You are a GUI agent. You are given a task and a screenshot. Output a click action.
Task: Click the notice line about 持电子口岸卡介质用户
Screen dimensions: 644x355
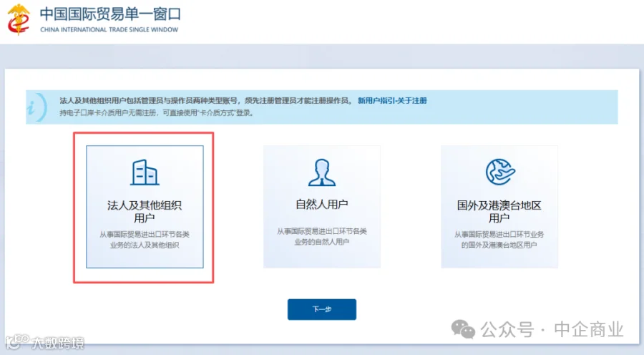coord(157,113)
